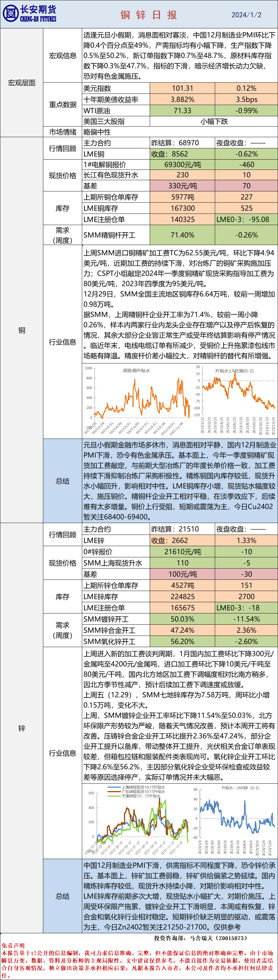Select the -0.26% change for 精铜杆开工
This screenshot has width=278, height=980.
[246, 235]
